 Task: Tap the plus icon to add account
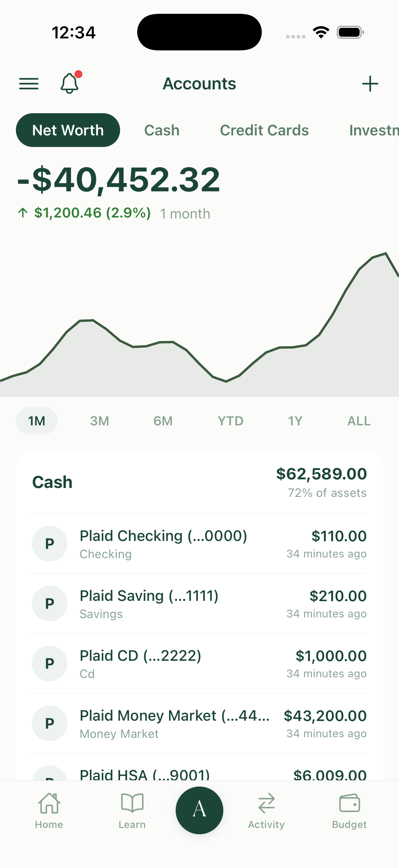370,83
